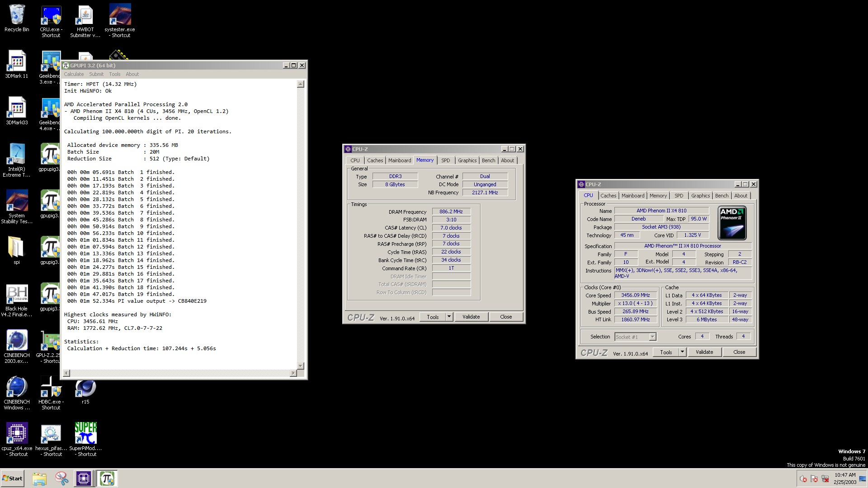Click Snipping Tool taskbar icon
The width and height of the screenshot is (868, 488).
61,479
